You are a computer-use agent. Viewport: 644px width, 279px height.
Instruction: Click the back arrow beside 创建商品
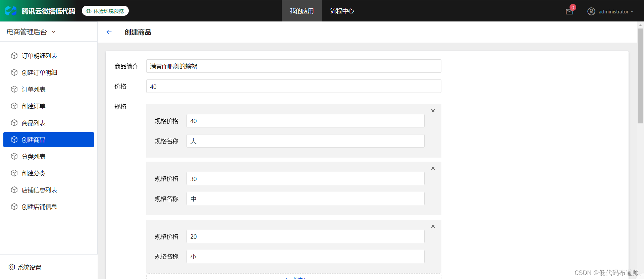(x=109, y=32)
